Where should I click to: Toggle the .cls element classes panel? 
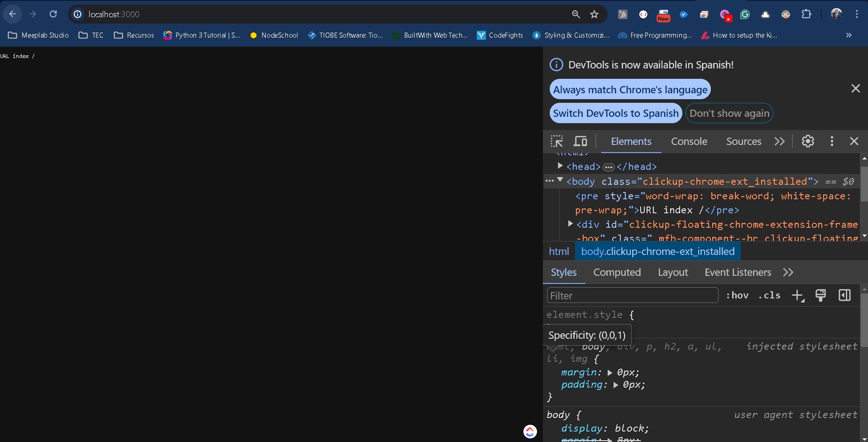coord(769,296)
